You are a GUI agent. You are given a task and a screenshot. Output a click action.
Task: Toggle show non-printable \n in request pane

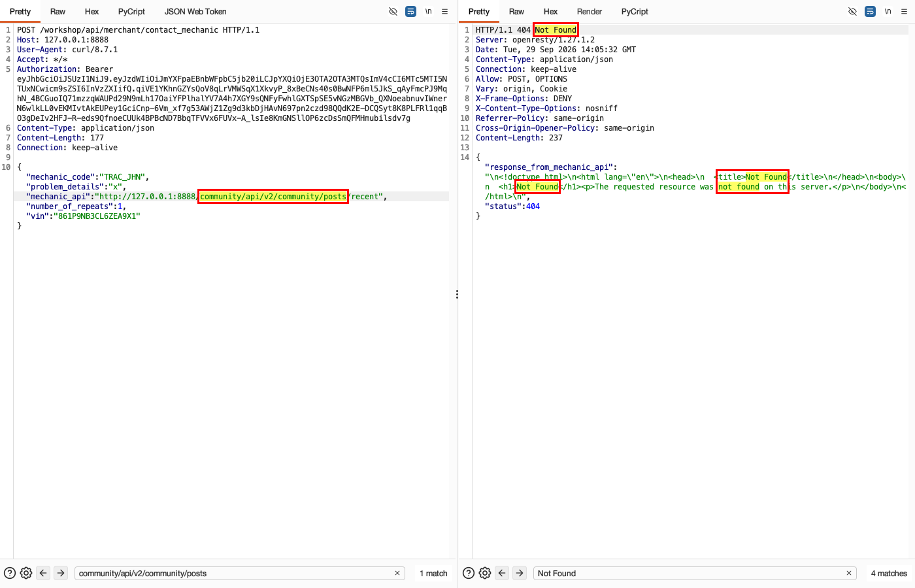point(429,11)
